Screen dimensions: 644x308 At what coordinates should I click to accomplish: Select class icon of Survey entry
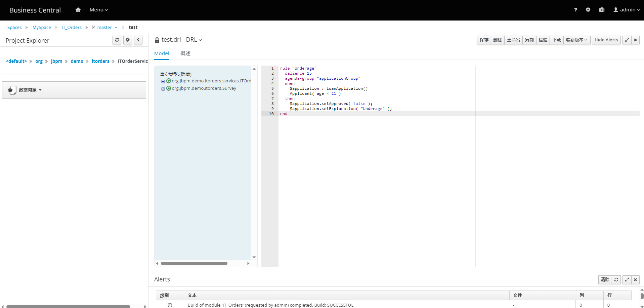coord(169,88)
